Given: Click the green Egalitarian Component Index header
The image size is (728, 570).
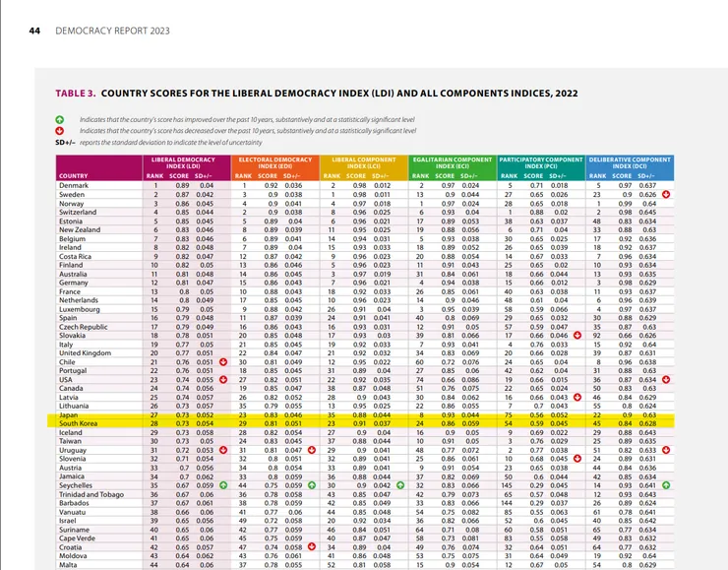Looking at the screenshot, I should (x=453, y=162).
